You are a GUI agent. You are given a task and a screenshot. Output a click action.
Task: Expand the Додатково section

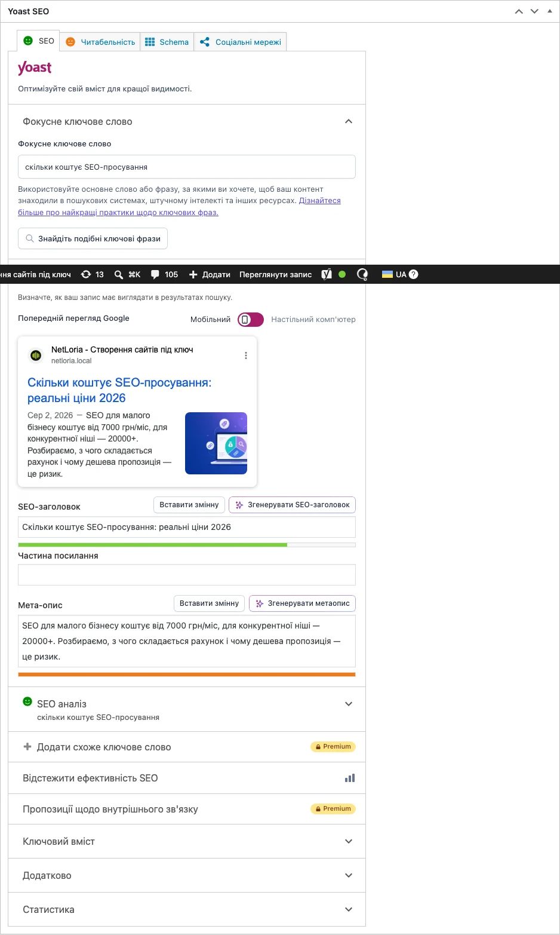(x=349, y=875)
